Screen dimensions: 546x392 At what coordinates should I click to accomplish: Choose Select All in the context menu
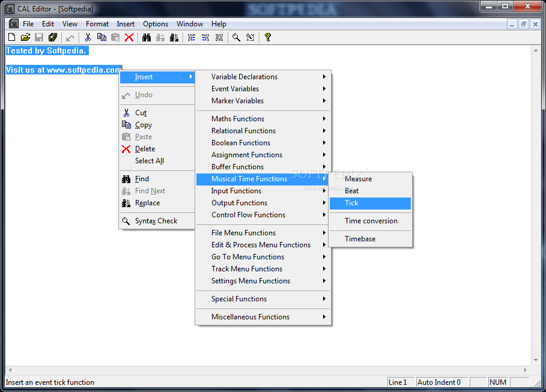coord(157,161)
